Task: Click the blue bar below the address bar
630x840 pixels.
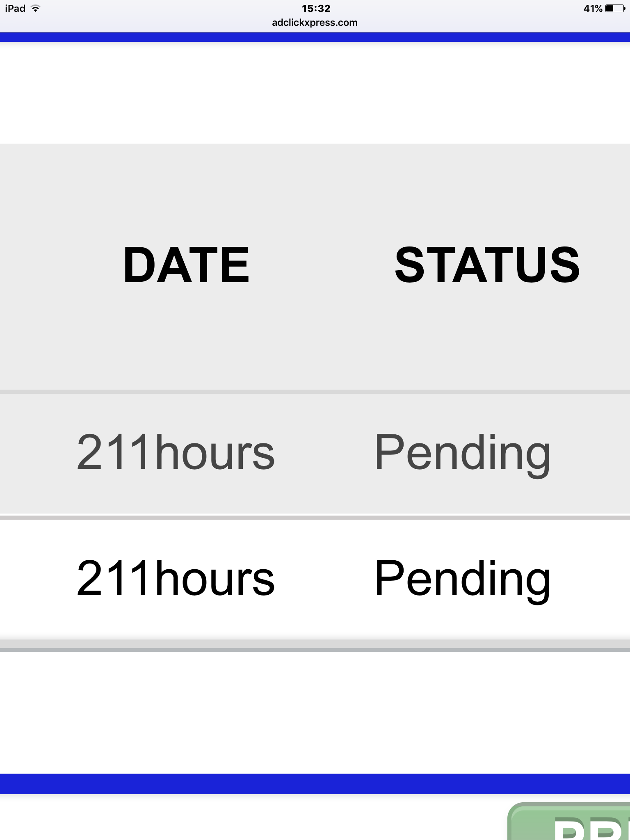Action: (x=315, y=37)
